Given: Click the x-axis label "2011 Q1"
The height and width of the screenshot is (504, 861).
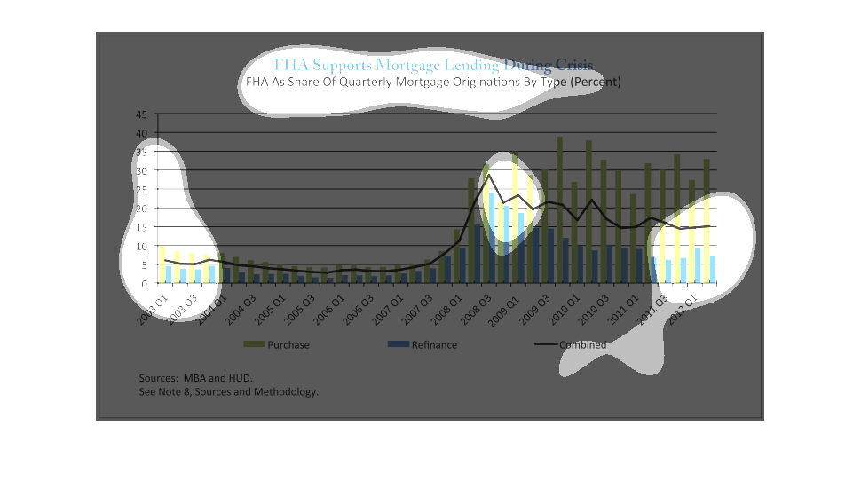Looking at the screenshot, I should pyautogui.click(x=623, y=311).
